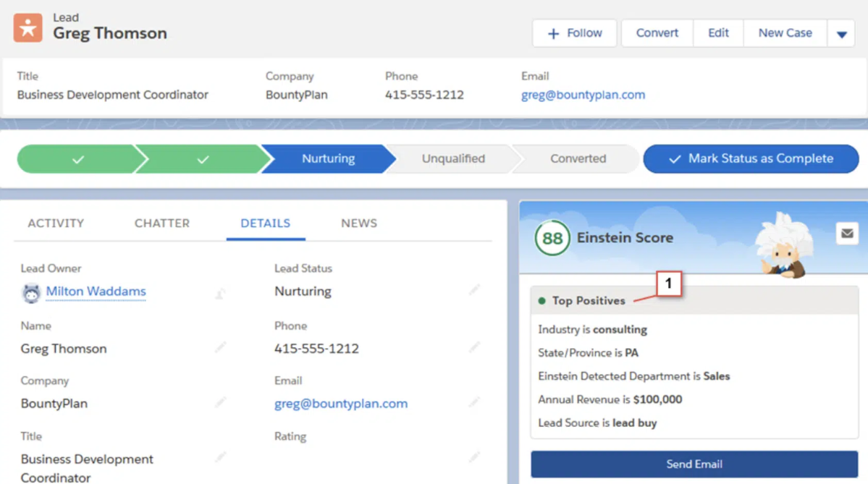Switch to the Activity tab
The width and height of the screenshot is (868, 484).
pos(56,223)
